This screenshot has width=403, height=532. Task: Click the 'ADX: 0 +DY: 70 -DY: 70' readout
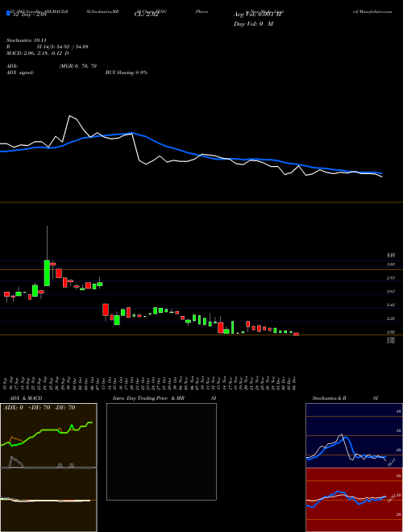[x=39, y=408]
